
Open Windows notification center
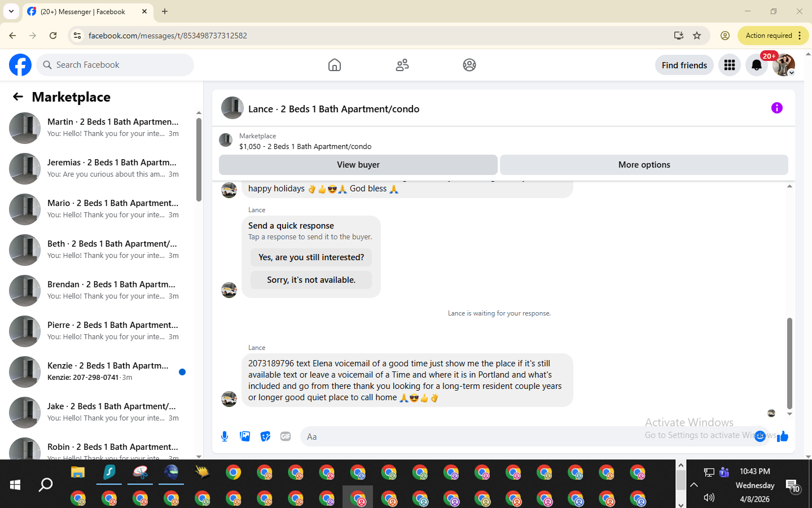pos(793,485)
